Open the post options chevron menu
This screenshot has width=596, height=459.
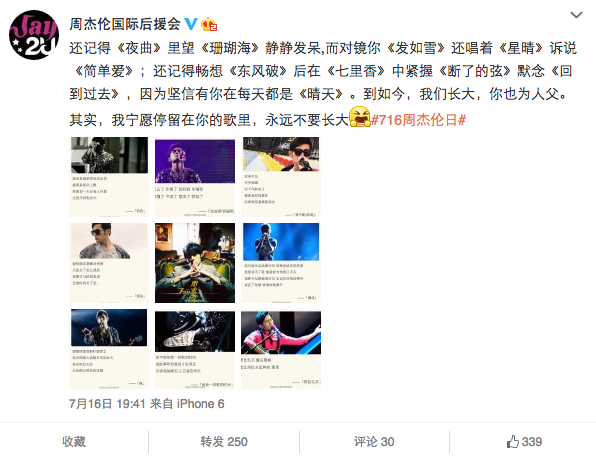pyautogui.click(x=576, y=15)
